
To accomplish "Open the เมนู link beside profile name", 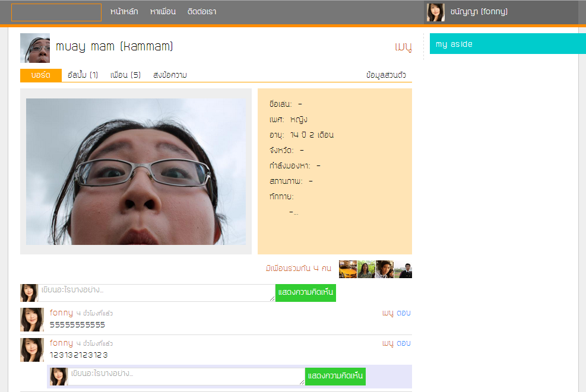I will pos(403,47).
